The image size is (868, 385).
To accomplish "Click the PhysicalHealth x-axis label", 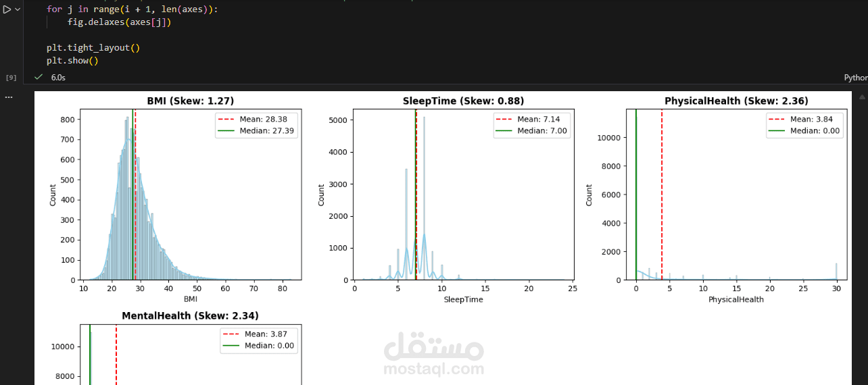I will click(736, 299).
